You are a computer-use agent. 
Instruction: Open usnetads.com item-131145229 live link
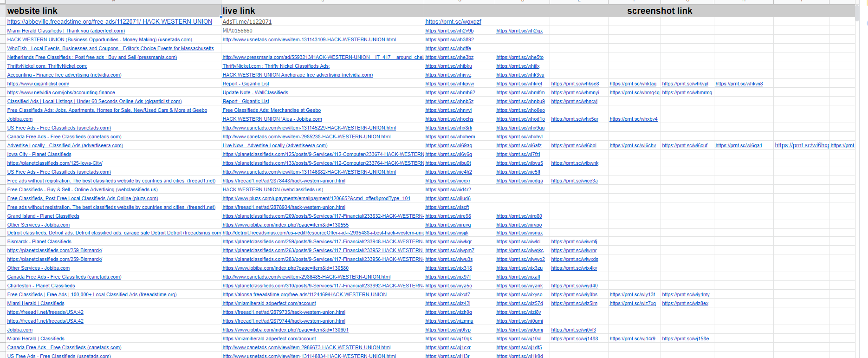[309, 128]
